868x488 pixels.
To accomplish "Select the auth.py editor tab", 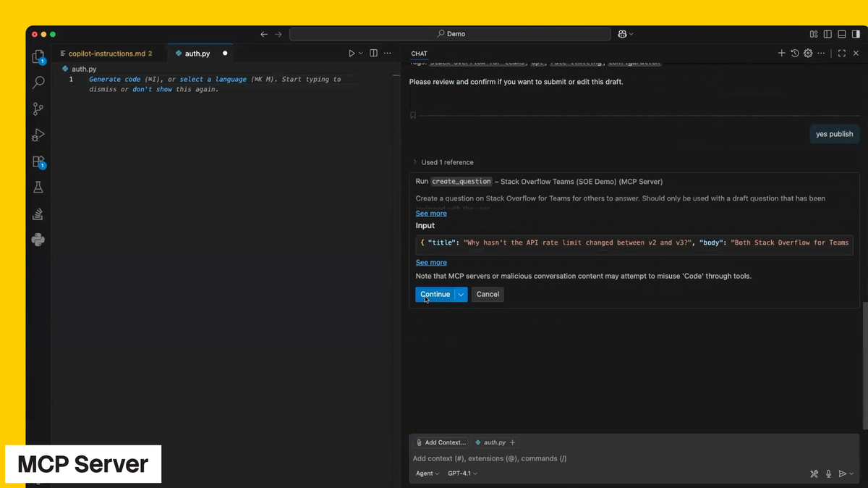I will coord(196,53).
